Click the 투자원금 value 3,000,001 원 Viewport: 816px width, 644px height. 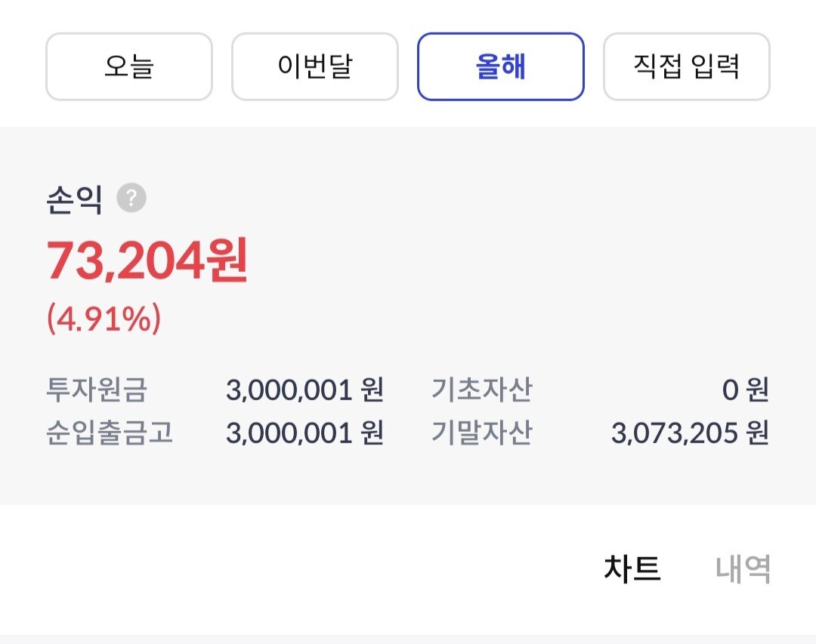(x=304, y=390)
